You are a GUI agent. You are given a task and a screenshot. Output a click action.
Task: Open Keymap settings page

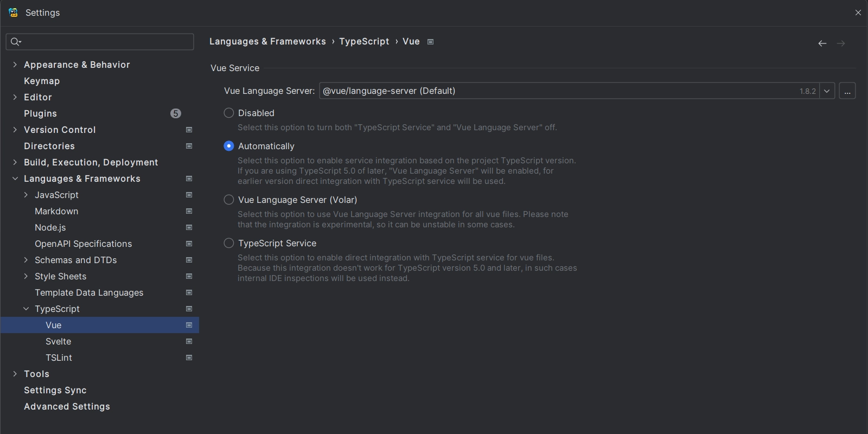(42, 81)
